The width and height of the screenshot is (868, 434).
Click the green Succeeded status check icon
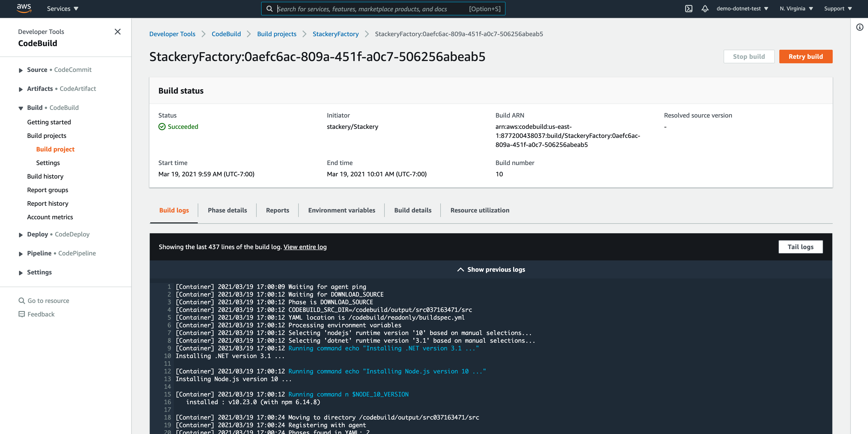[x=162, y=127]
